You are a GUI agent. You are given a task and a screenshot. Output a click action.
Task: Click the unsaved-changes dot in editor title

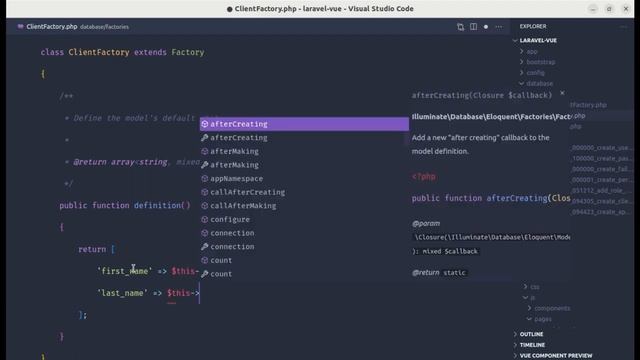(x=486, y=27)
